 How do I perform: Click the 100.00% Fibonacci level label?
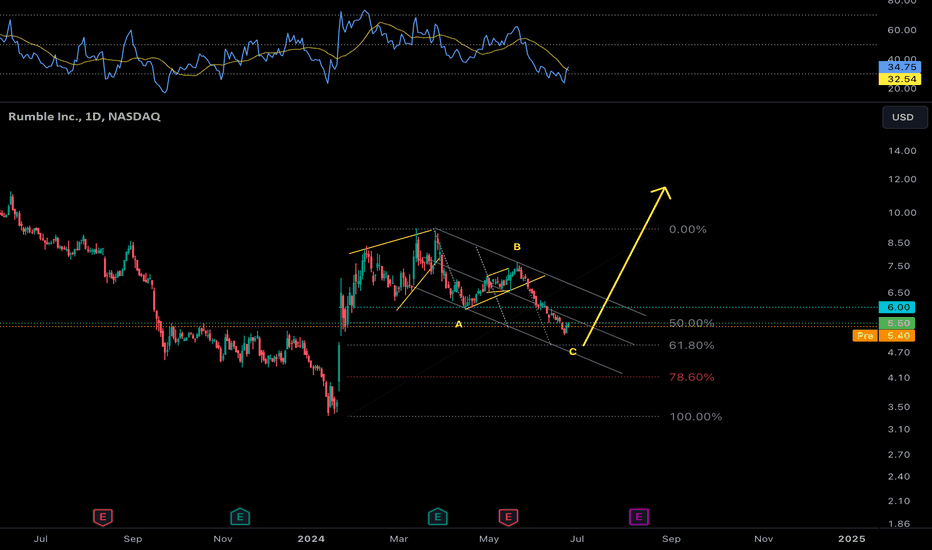coord(695,417)
